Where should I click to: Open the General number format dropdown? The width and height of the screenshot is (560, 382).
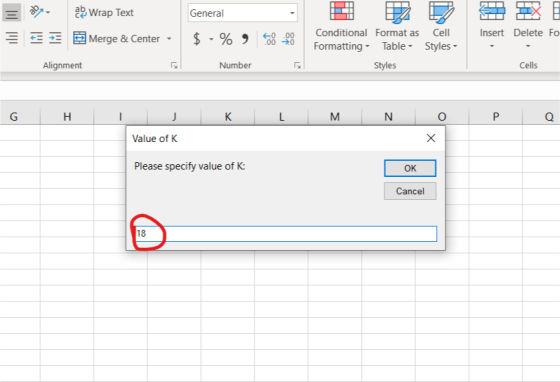click(242, 13)
